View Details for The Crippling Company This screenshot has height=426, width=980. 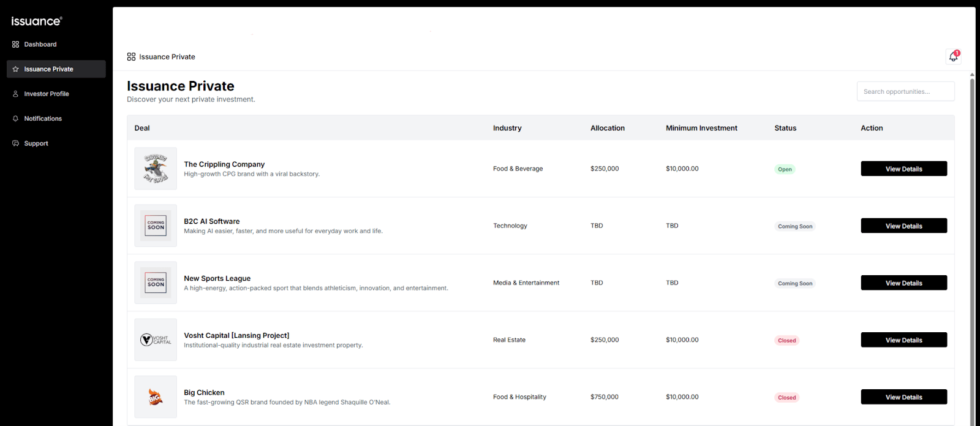(x=903, y=169)
